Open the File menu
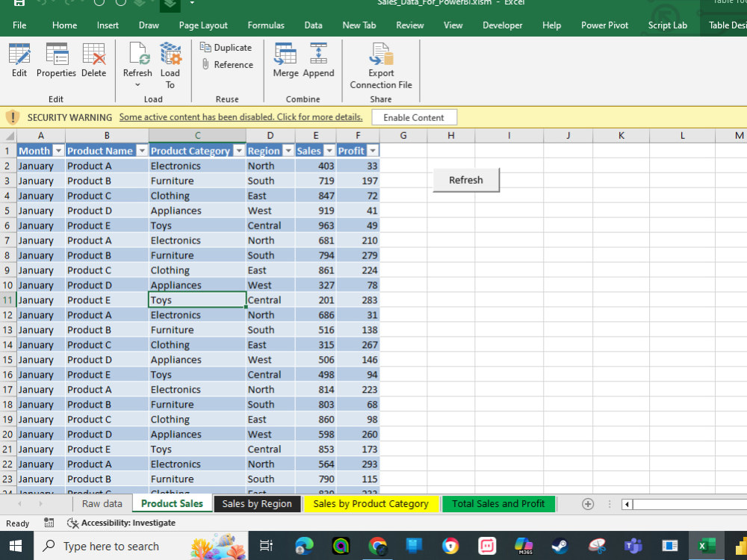The height and width of the screenshot is (560, 747). [x=19, y=25]
